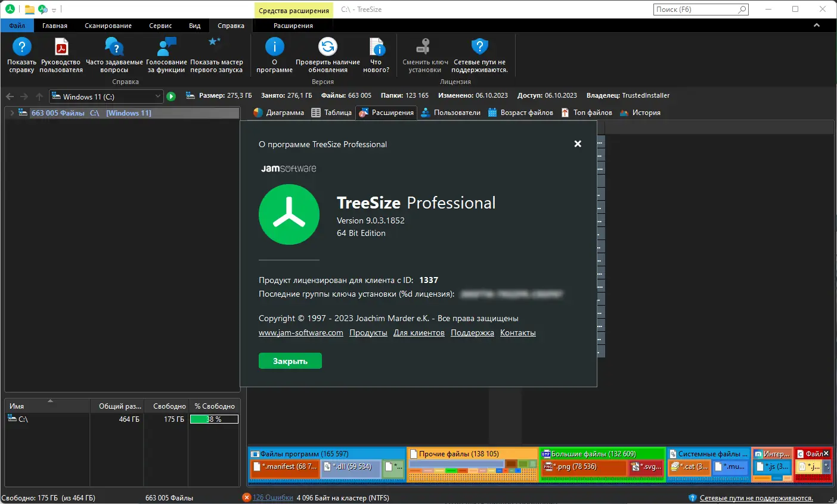Select the *.png (78 536) treemap tile
The image size is (837, 504).
585,467
